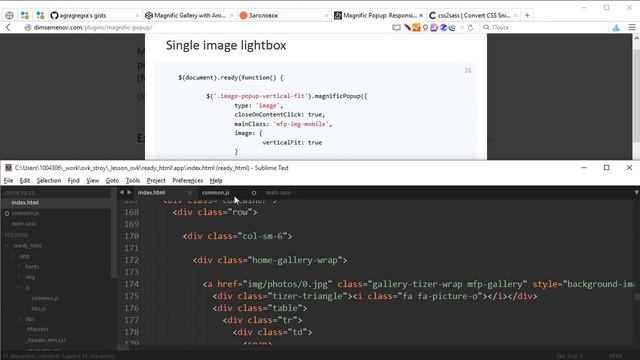Image resolution: width=640 pixels, height=360 pixels.
Task: Expand the libs folder
Action: 19,319
